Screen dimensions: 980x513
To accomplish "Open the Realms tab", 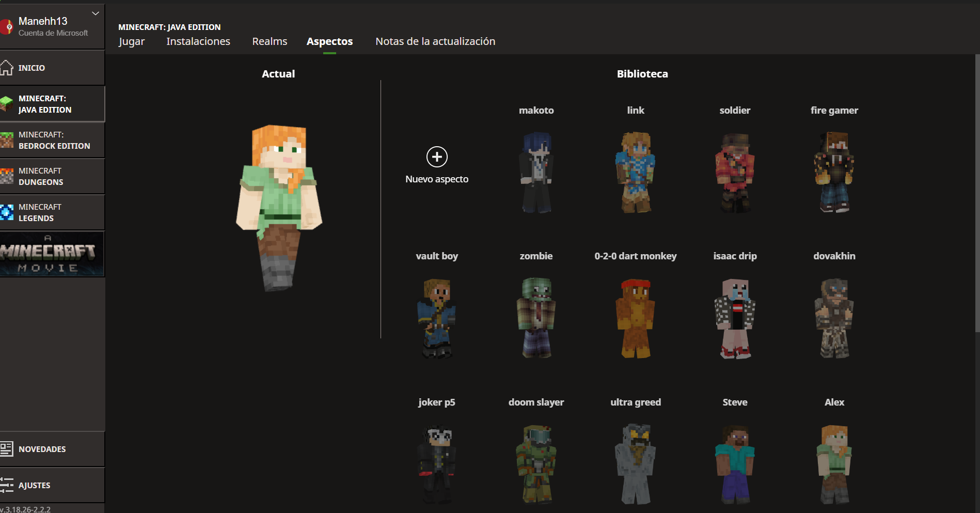I will click(x=270, y=41).
